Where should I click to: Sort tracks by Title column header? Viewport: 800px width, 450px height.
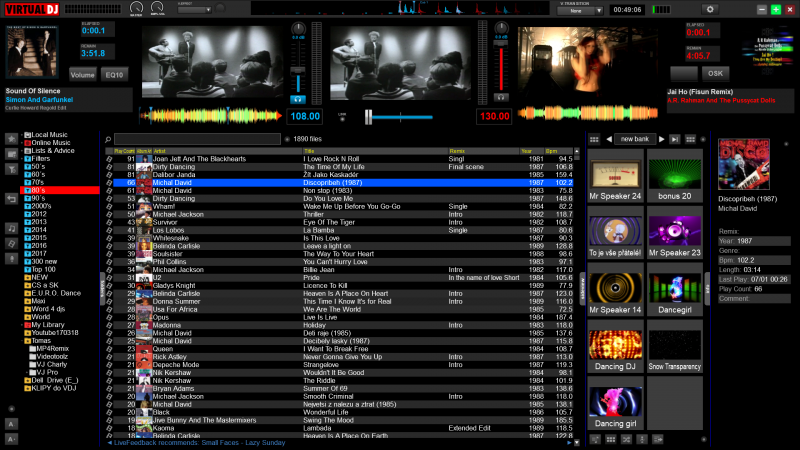click(x=310, y=151)
